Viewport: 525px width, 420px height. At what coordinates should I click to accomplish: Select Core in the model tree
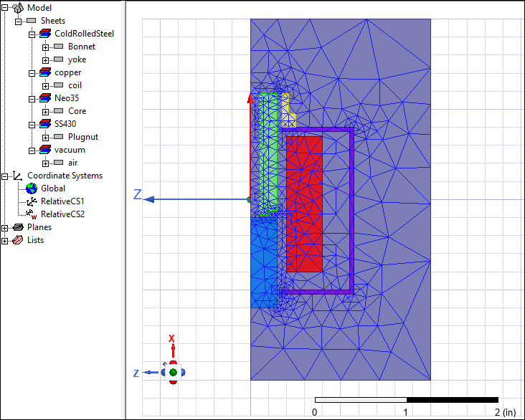[x=77, y=111]
